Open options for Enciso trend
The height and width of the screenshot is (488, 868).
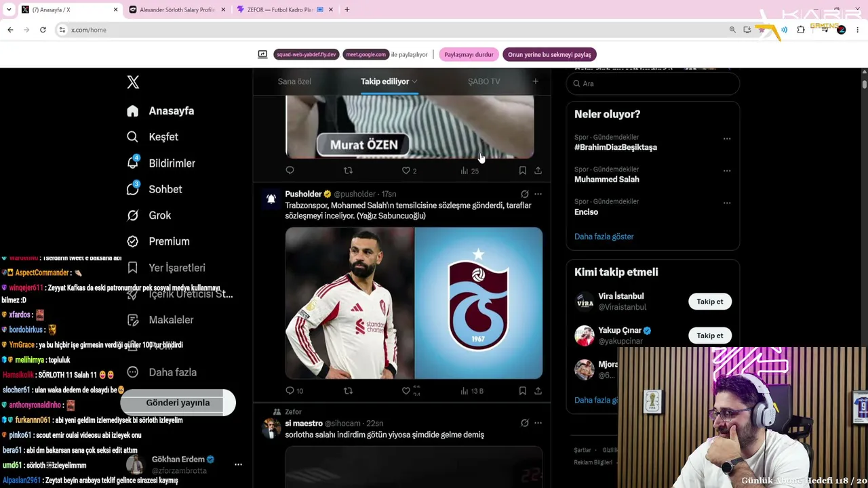[727, 203]
